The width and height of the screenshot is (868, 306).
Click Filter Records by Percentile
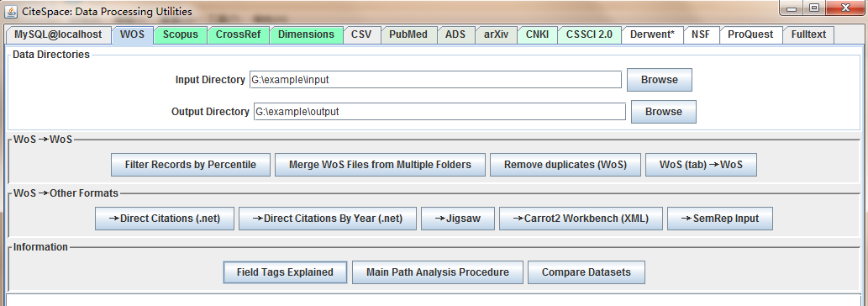(191, 165)
